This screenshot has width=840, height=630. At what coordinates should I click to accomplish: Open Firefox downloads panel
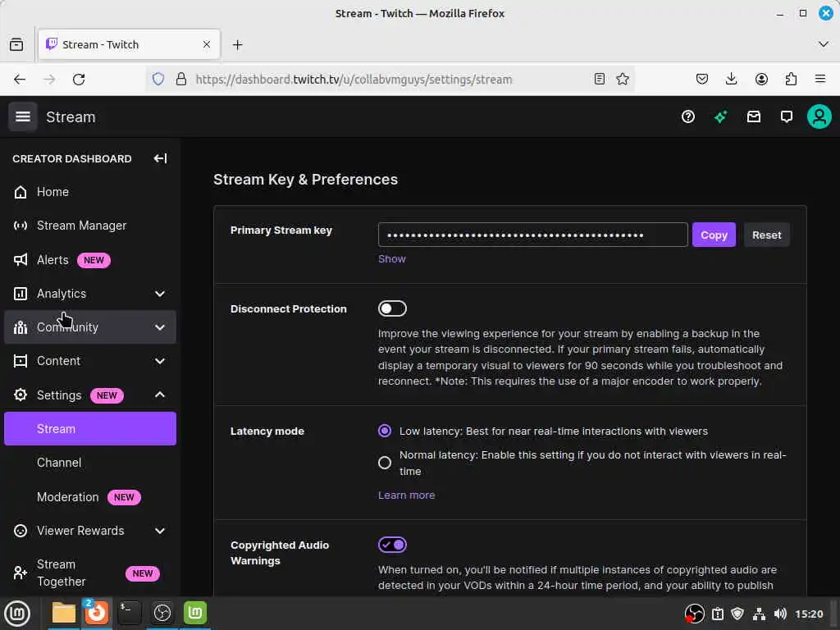tap(731, 80)
